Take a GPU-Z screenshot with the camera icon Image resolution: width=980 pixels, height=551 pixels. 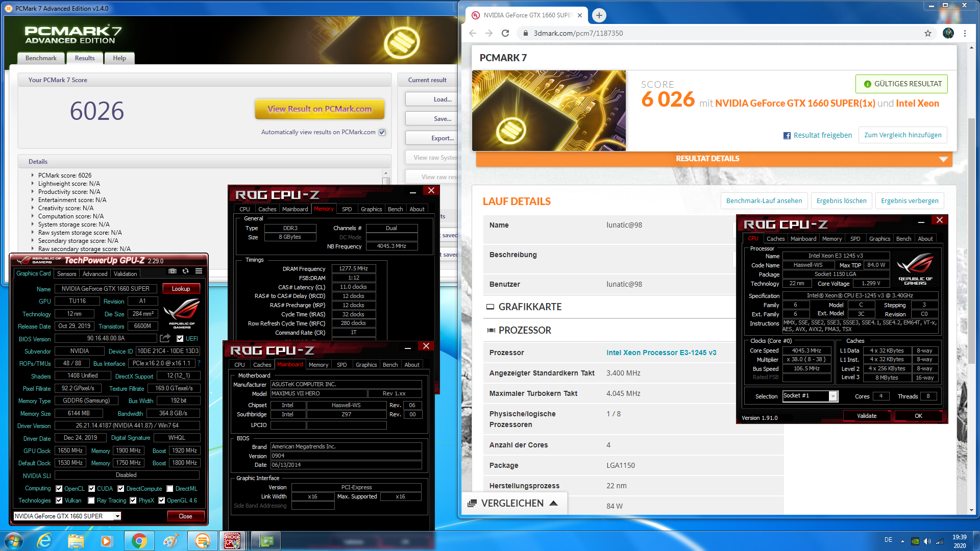coord(173,271)
